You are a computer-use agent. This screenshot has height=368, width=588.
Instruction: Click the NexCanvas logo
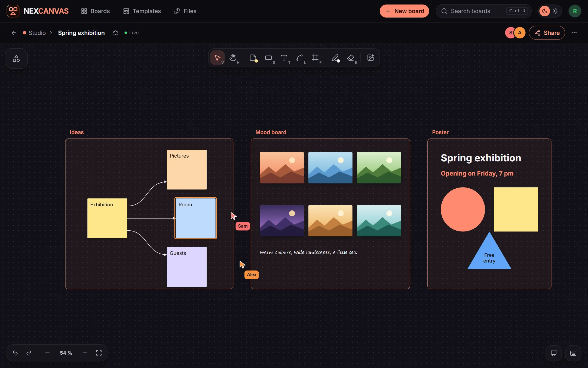click(x=38, y=11)
